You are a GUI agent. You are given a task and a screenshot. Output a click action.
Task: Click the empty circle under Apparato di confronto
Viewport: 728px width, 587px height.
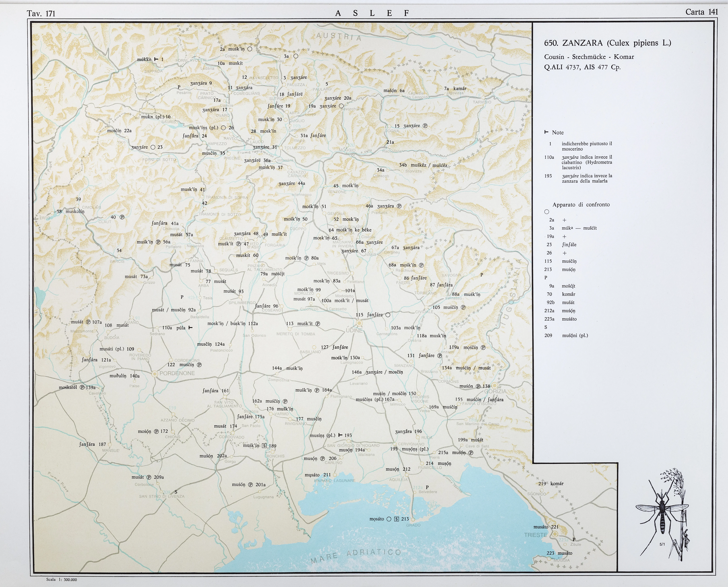coord(547,212)
